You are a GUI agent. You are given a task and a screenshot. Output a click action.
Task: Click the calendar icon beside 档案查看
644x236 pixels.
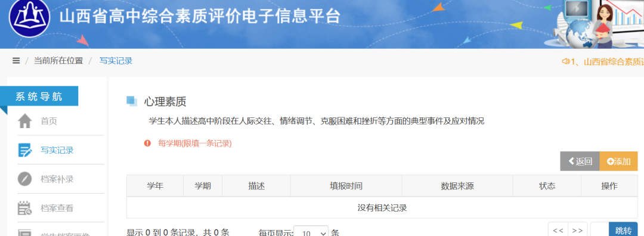(x=25, y=208)
